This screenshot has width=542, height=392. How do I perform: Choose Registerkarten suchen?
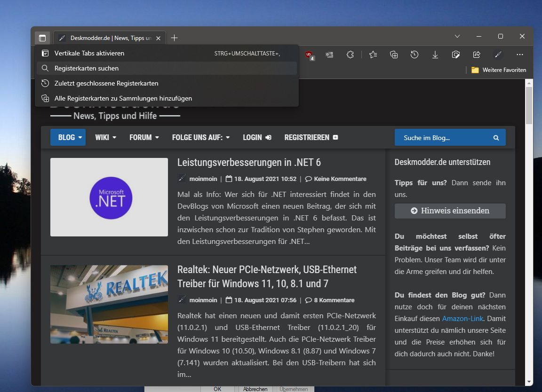tap(167, 68)
